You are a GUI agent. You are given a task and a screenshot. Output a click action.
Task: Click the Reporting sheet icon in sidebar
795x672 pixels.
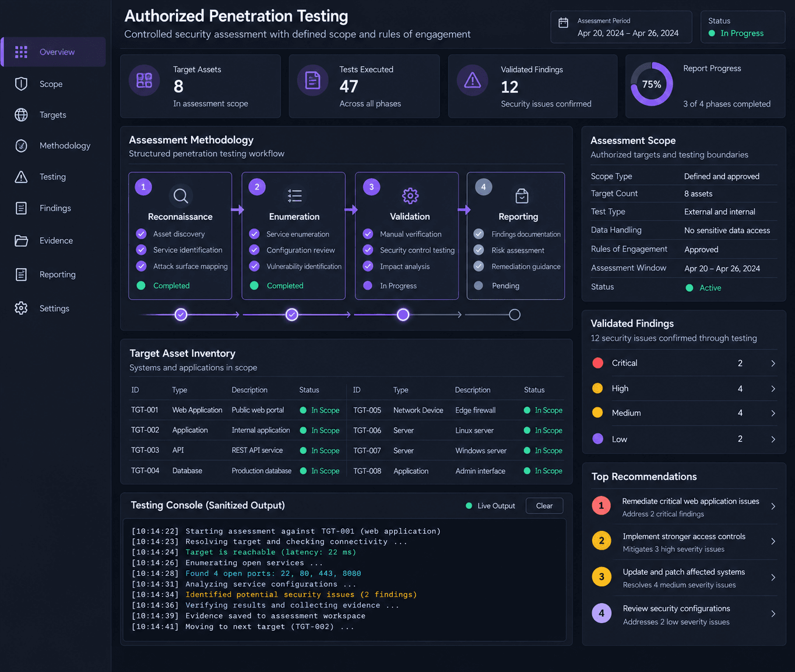(x=22, y=275)
